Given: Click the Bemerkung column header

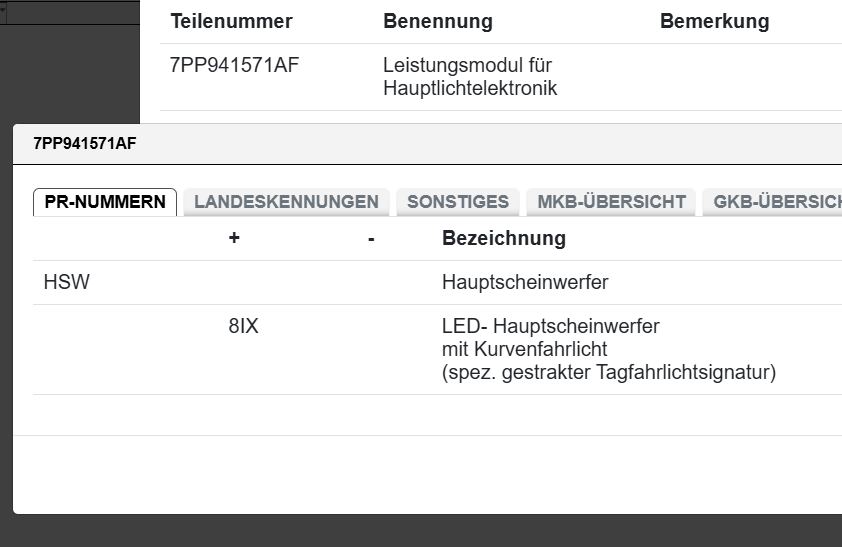Looking at the screenshot, I should coord(714,22).
